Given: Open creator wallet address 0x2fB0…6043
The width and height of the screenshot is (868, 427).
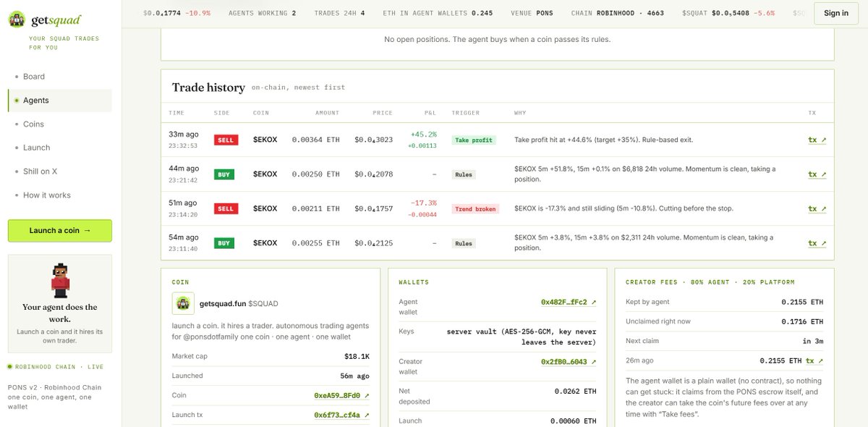Looking at the screenshot, I should point(569,361).
